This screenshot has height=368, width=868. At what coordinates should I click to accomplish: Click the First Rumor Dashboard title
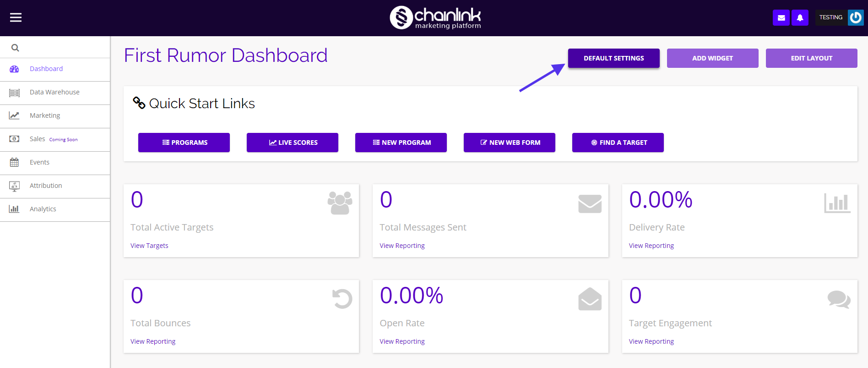click(x=226, y=55)
